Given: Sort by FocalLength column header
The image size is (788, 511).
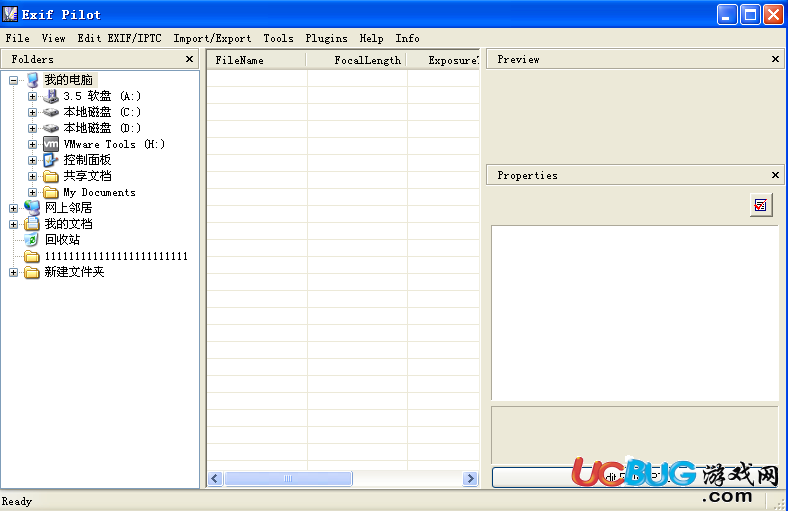Looking at the screenshot, I should [x=357, y=60].
